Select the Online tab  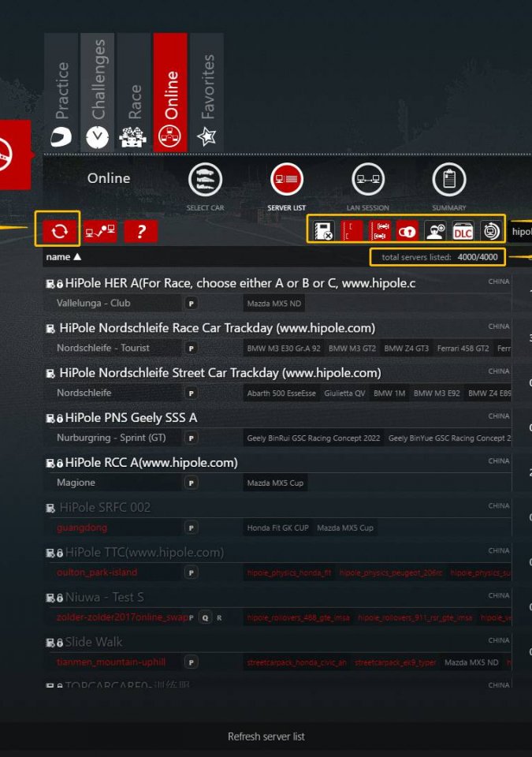170,92
